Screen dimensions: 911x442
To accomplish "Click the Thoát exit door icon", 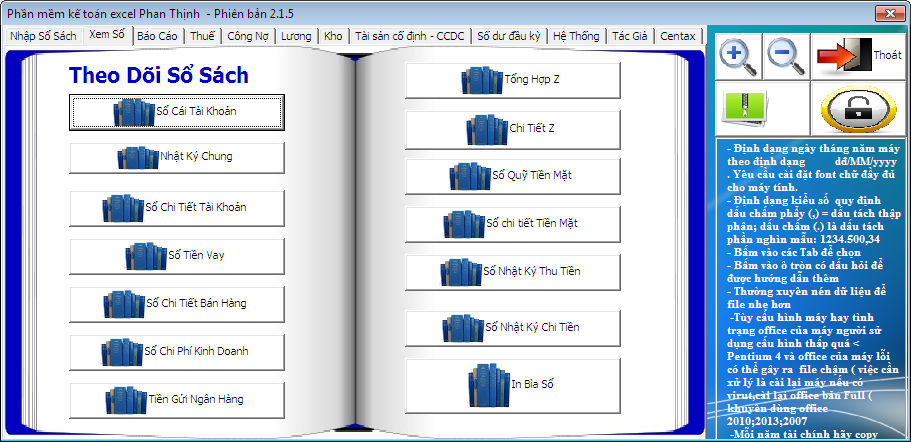I will click(859, 56).
